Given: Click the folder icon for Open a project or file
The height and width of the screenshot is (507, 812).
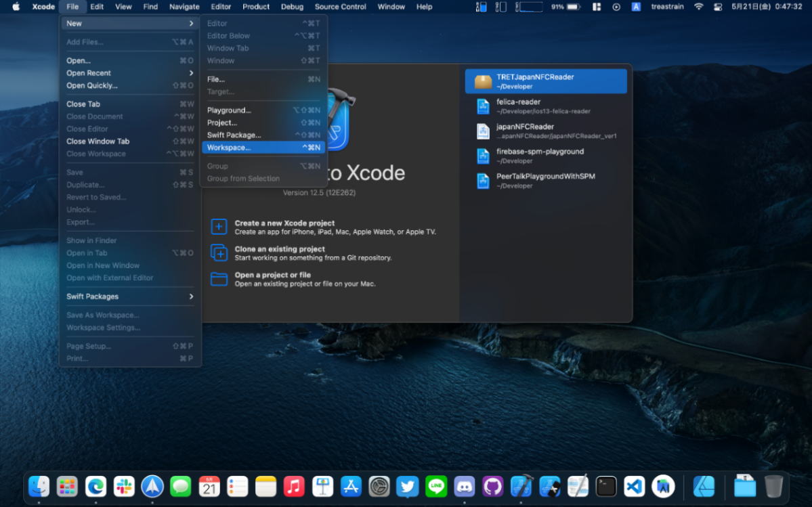Looking at the screenshot, I should click(219, 279).
